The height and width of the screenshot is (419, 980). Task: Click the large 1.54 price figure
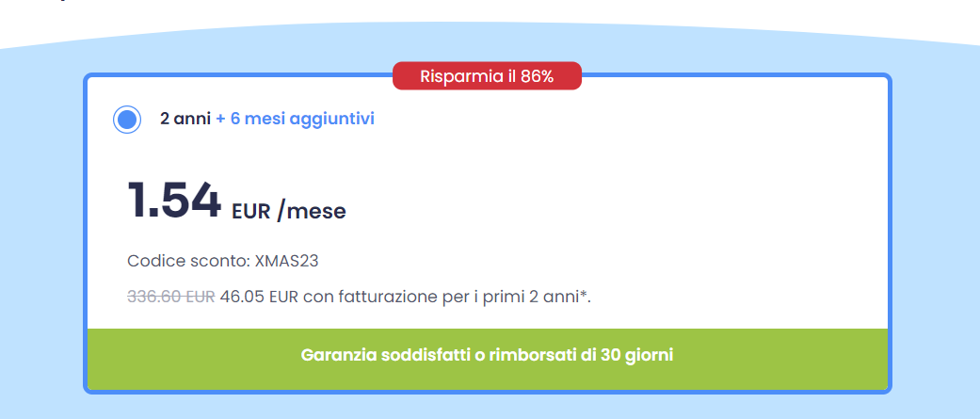[x=174, y=200]
